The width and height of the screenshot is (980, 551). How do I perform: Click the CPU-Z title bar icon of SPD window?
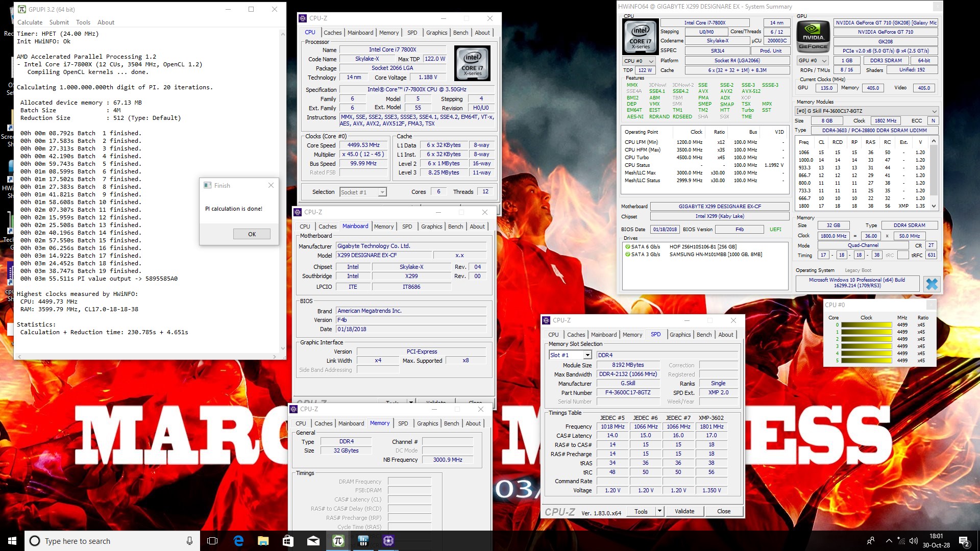[546, 320]
